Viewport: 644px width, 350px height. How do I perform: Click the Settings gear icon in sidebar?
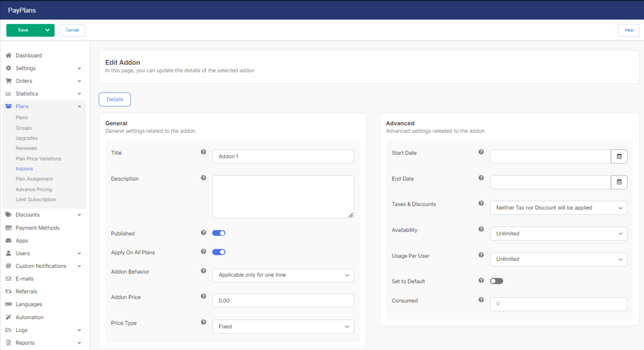pyautogui.click(x=8, y=68)
